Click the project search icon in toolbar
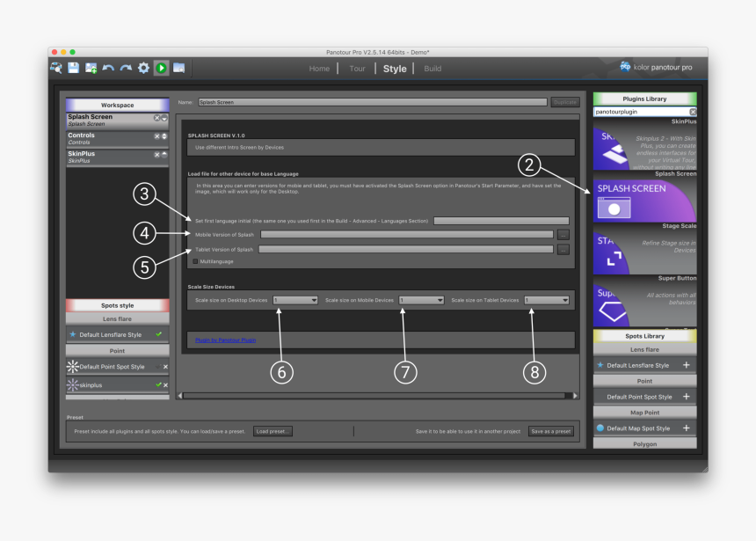Screen dimensions: 756x541 [56, 68]
